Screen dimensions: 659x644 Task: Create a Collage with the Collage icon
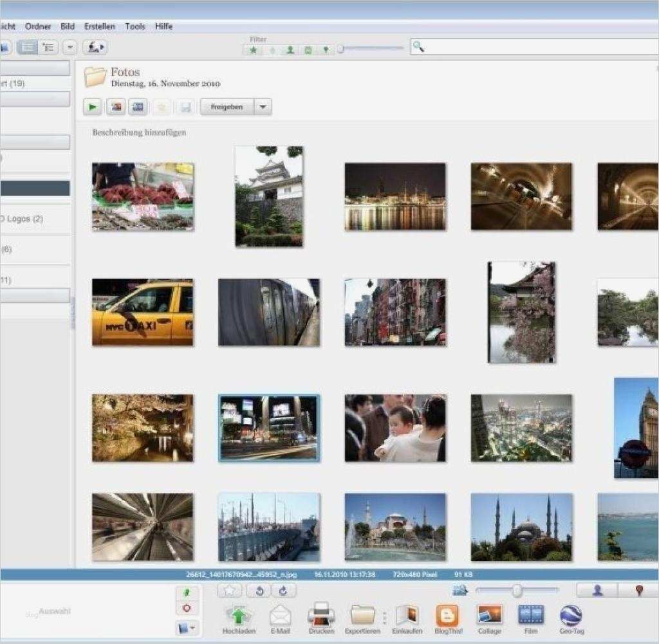[489, 615]
